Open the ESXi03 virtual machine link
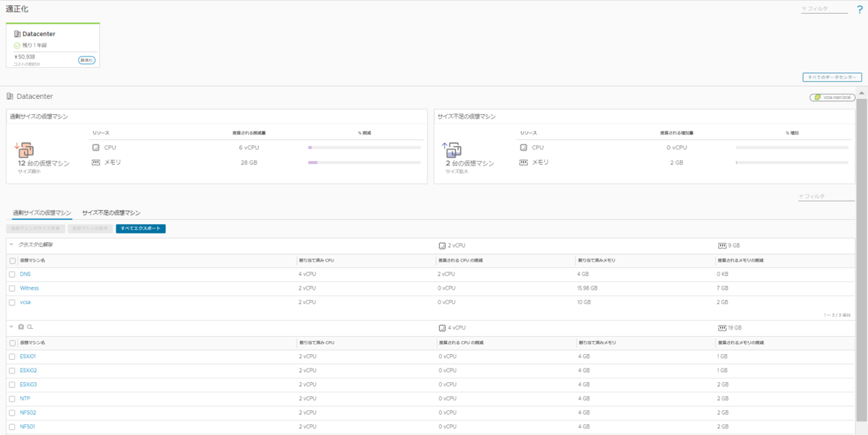Viewport: 868px width, 435px height. tap(28, 384)
